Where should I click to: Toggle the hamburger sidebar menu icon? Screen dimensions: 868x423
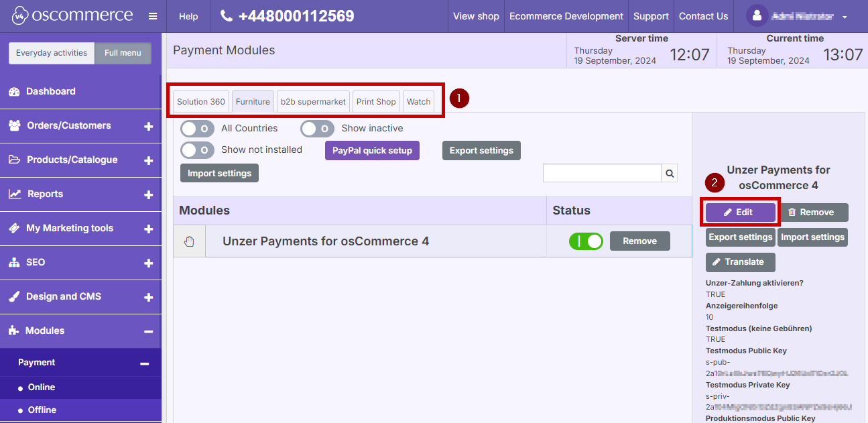pos(153,16)
